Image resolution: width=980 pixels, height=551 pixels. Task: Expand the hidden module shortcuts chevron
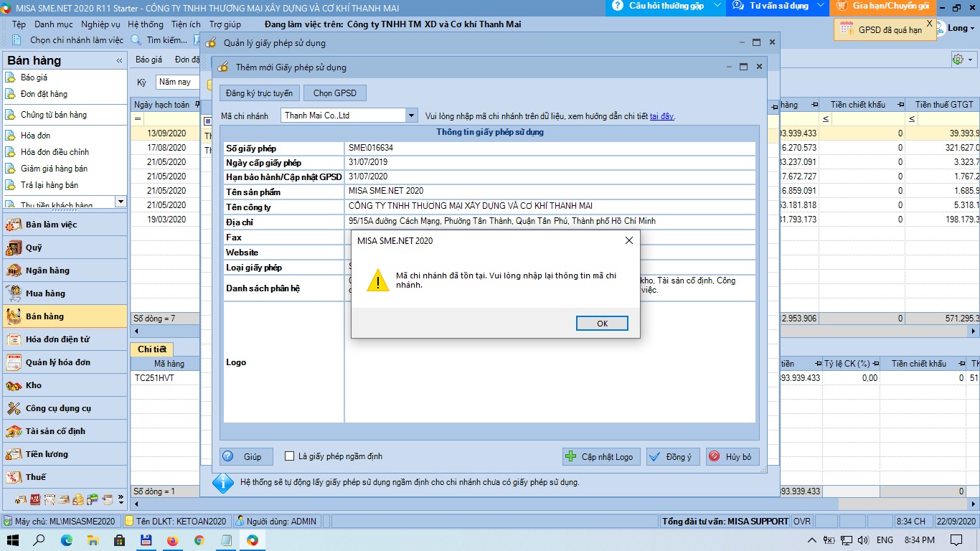[121, 499]
